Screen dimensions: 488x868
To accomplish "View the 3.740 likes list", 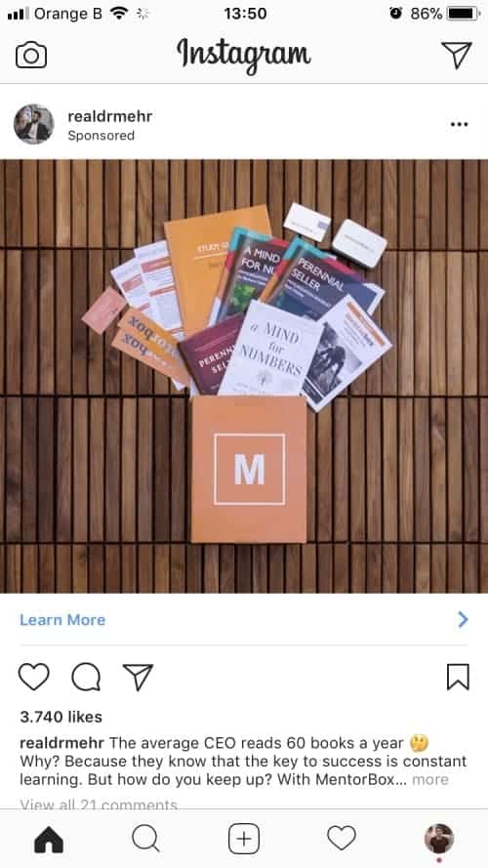I will tap(61, 717).
